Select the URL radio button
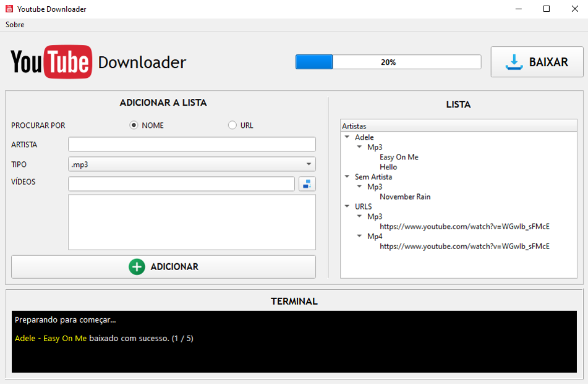 point(232,125)
